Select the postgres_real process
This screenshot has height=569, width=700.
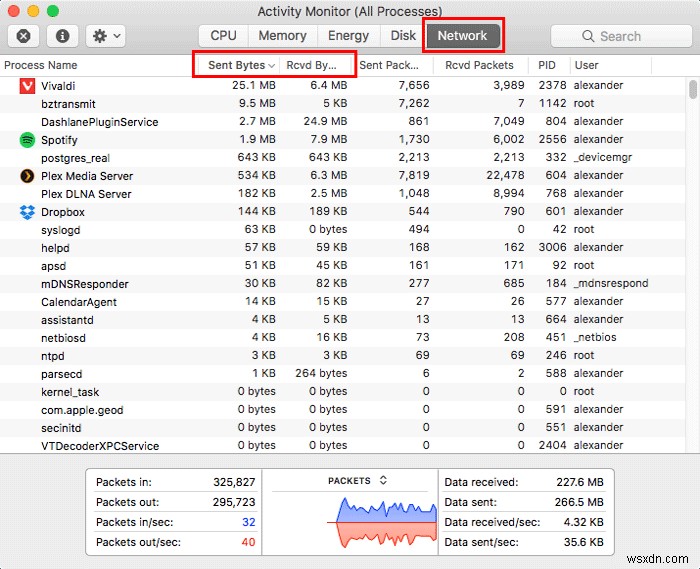[75, 158]
